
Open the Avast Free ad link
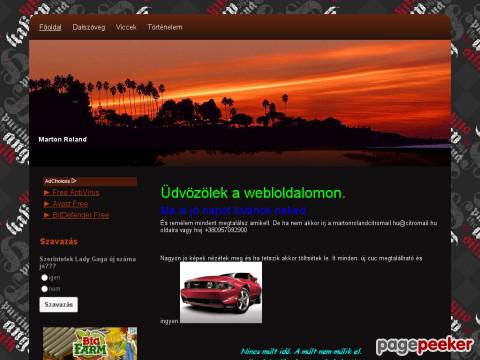click(x=70, y=204)
